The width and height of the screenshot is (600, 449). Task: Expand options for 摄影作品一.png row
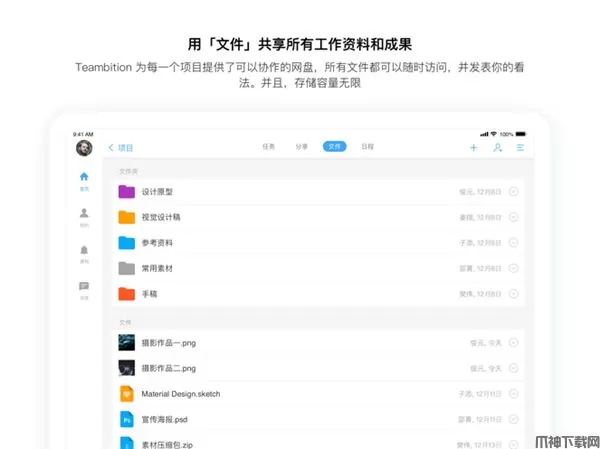click(514, 343)
